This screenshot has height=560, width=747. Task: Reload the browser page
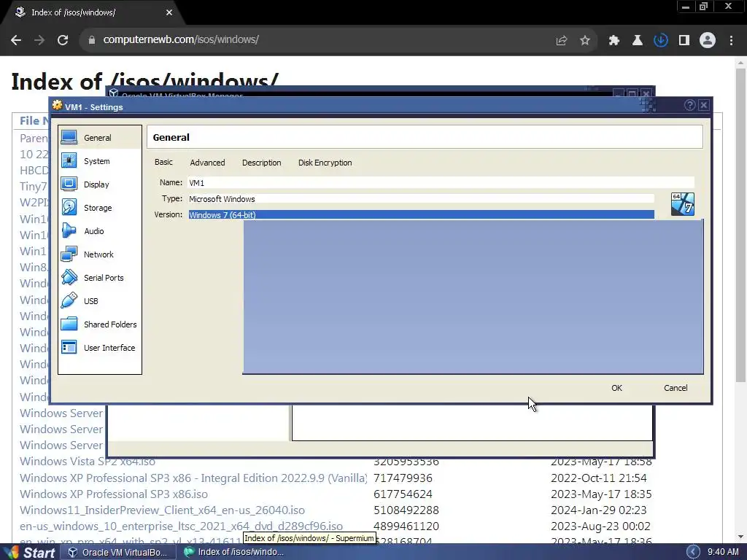click(63, 40)
